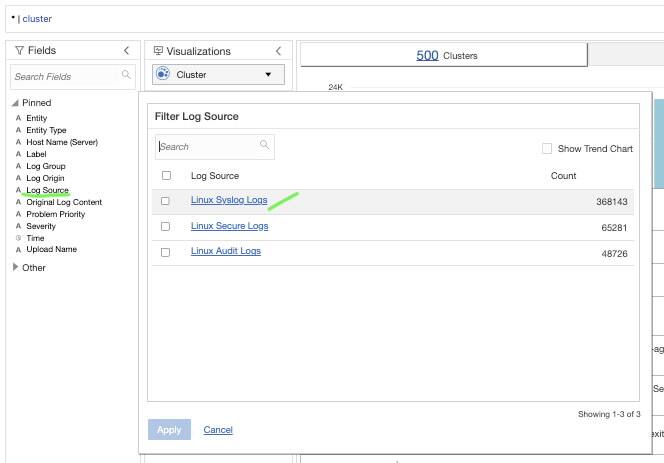Toggle the select-all Log Source header checkbox
The height and width of the screenshot is (463, 664).
(x=165, y=176)
